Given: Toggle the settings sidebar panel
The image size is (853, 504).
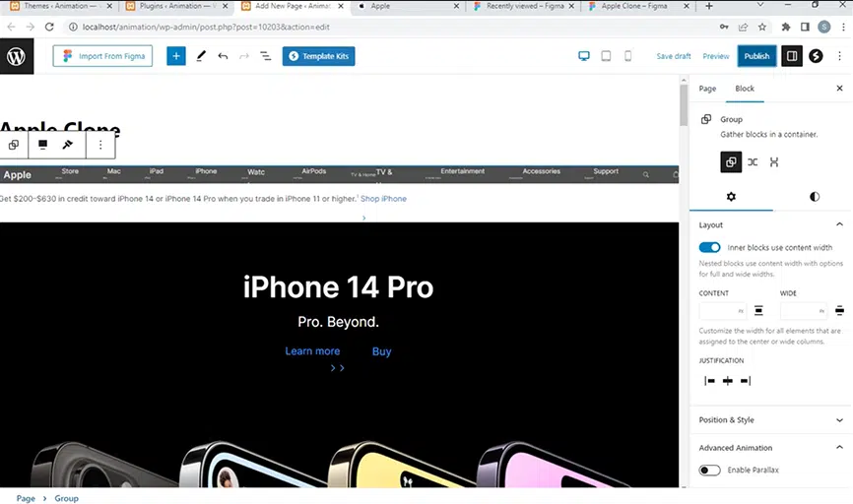Looking at the screenshot, I should pos(792,56).
